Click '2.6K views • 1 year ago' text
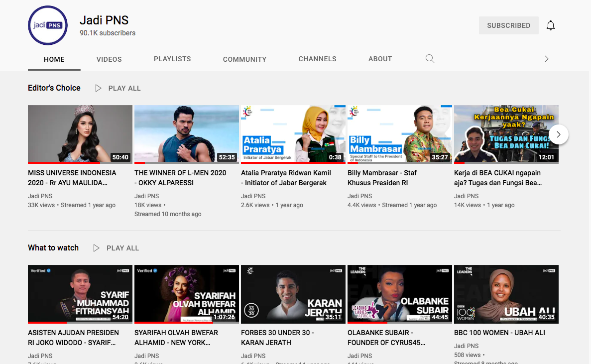Screen dimensions: 591x364 272,205
